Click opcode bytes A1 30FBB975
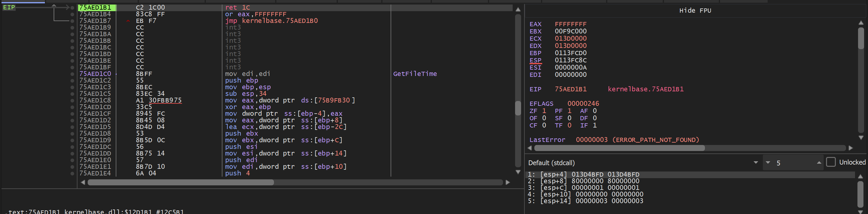The image size is (868, 214). (158, 100)
